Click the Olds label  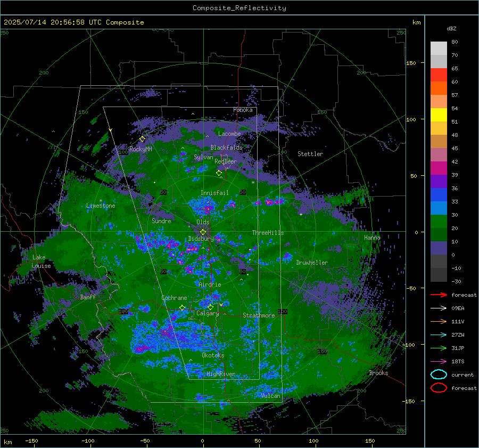(203, 222)
